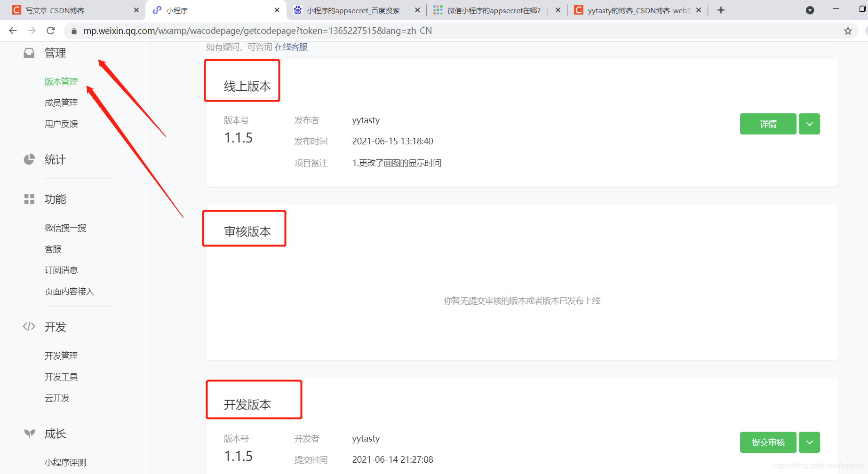
Task: Open a new browser tab
Action: (x=721, y=10)
